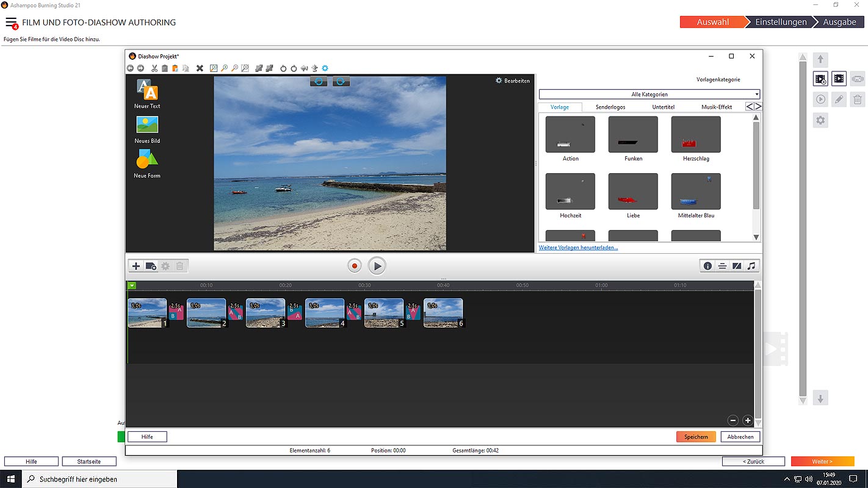The width and height of the screenshot is (868, 488).
Task: Click the black X delete toolbar icon
Action: 200,68
